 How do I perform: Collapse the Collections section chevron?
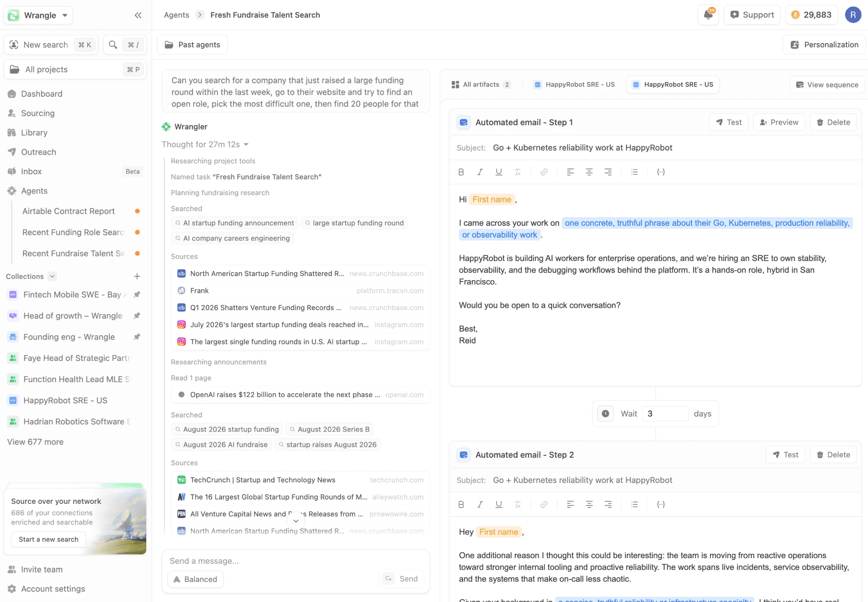[52, 276]
